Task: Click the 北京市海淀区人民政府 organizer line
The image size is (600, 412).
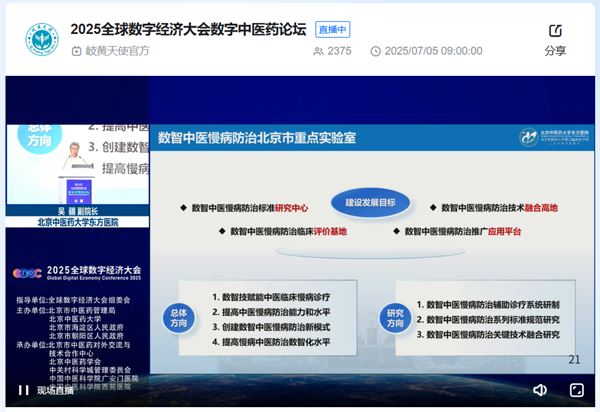Action: [x=86, y=327]
